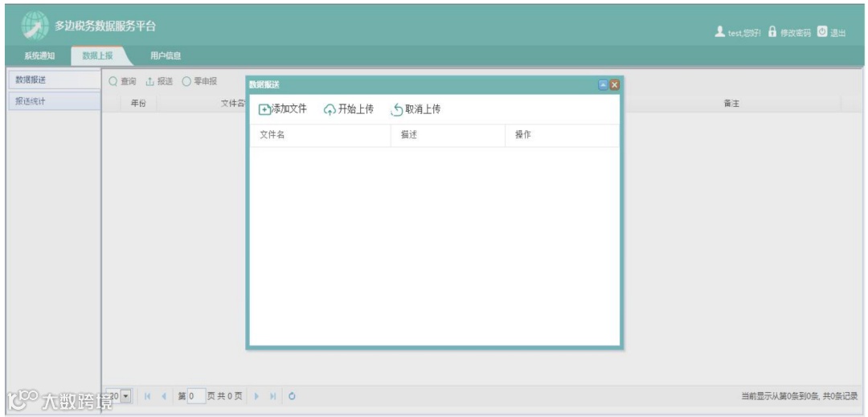Click the add-file plus icon
The image size is (868, 417).
point(264,109)
